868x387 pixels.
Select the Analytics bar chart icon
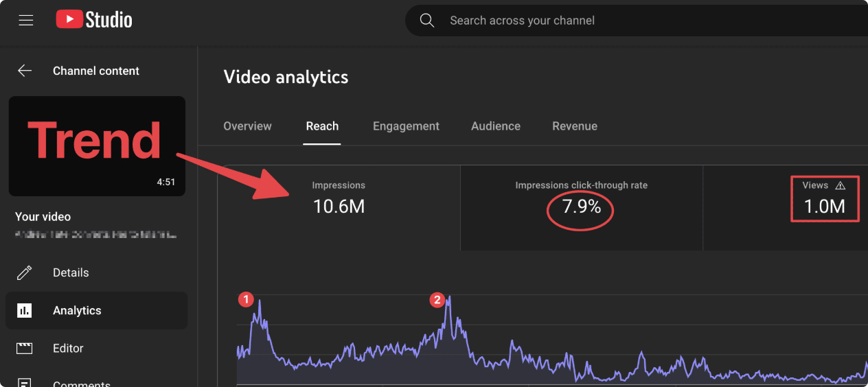(25, 311)
